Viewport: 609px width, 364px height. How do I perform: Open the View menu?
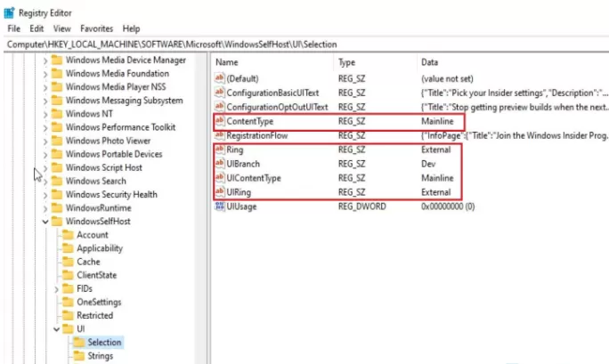click(61, 28)
